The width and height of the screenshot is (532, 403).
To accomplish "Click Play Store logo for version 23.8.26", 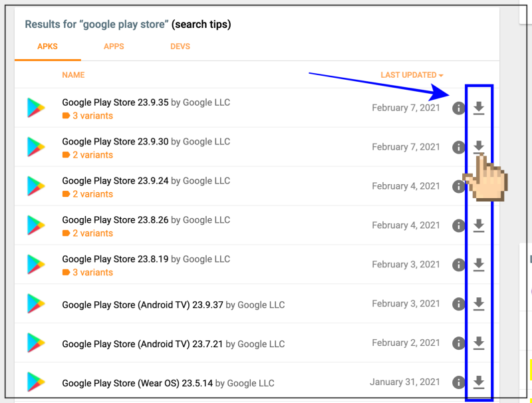I will [36, 225].
